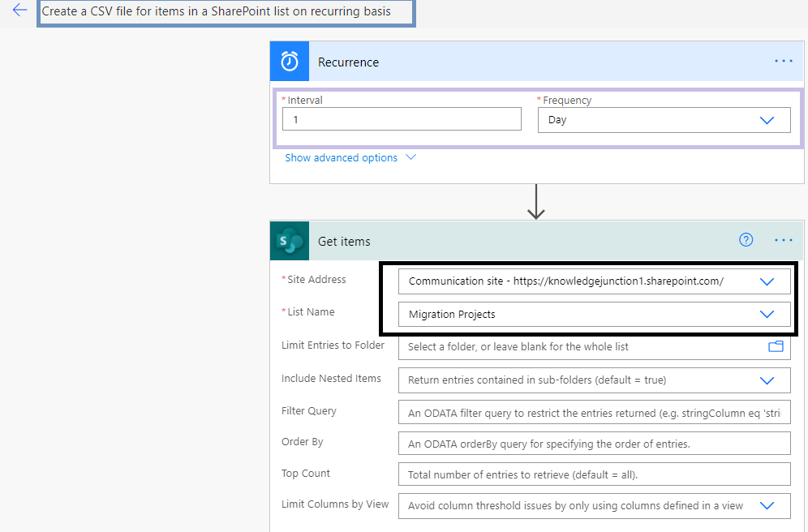Screen dimensions: 808x532
Task: Click the Site Address label
Action: click(316, 279)
